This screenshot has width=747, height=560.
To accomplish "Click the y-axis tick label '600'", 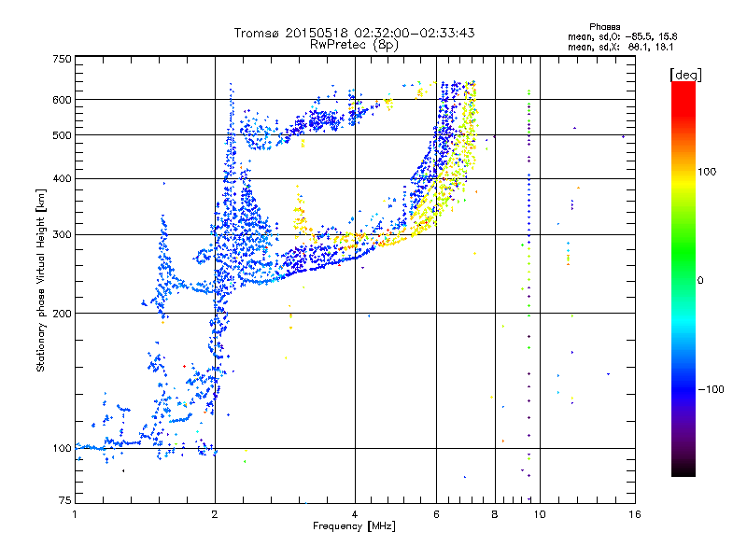I will point(63,100).
